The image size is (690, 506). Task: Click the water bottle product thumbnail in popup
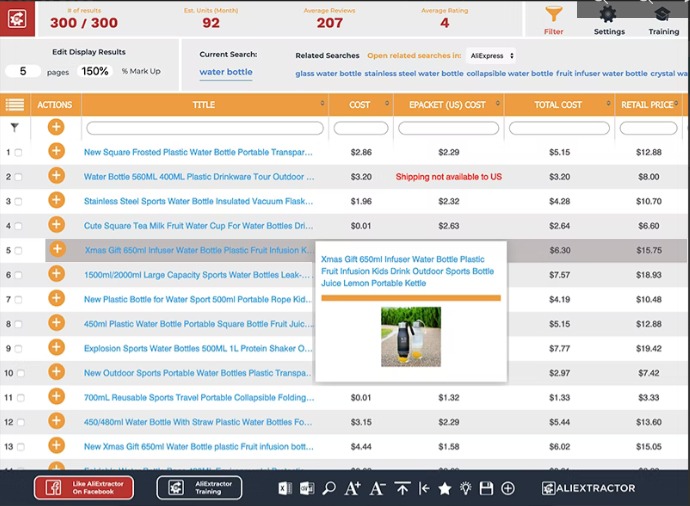(411, 337)
